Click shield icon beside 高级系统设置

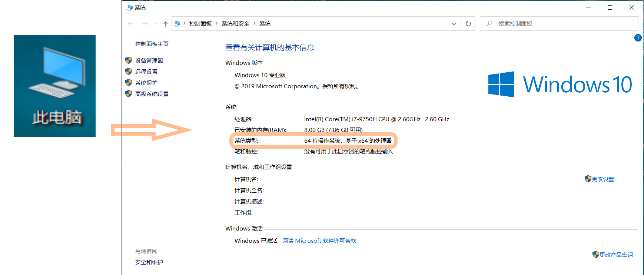tap(129, 93)
